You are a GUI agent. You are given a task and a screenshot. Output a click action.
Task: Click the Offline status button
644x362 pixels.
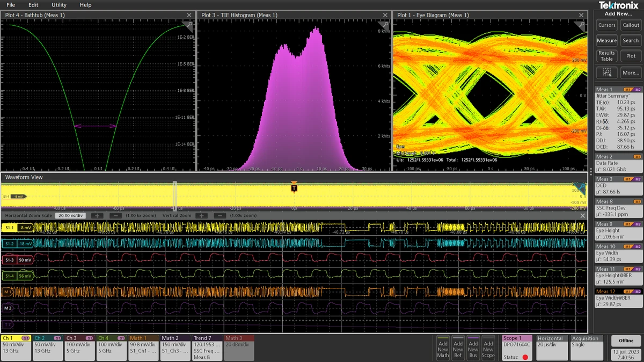pyautogui.click(x=626, y=341)
